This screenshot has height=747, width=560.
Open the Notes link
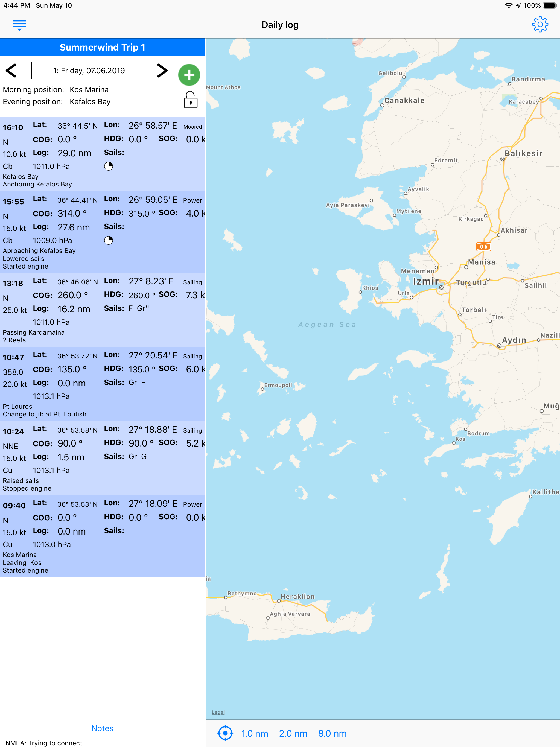pyautogui.click(x=102, y=728)
